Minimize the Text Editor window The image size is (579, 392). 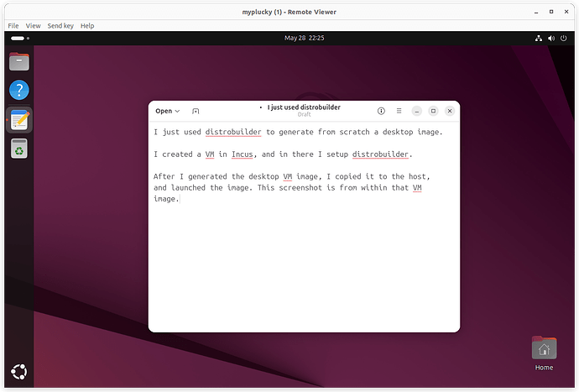coord(416,111)
